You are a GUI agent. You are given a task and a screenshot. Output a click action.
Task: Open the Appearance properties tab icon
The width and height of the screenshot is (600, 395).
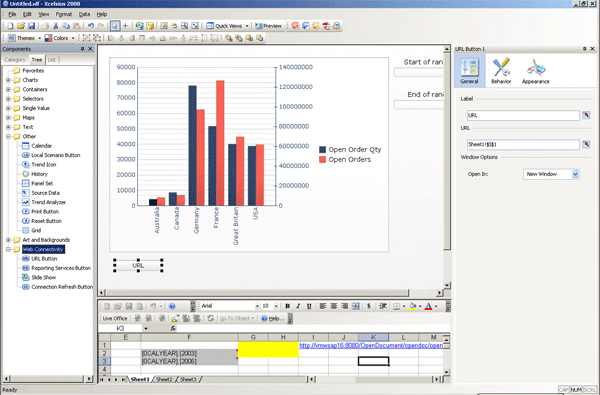point(535,71)
